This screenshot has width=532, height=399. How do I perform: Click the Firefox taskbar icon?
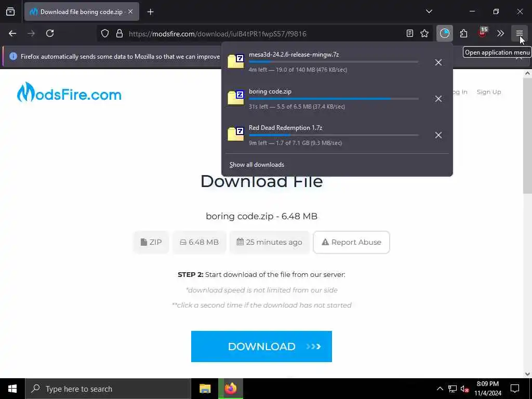click(x=230, y=389)
